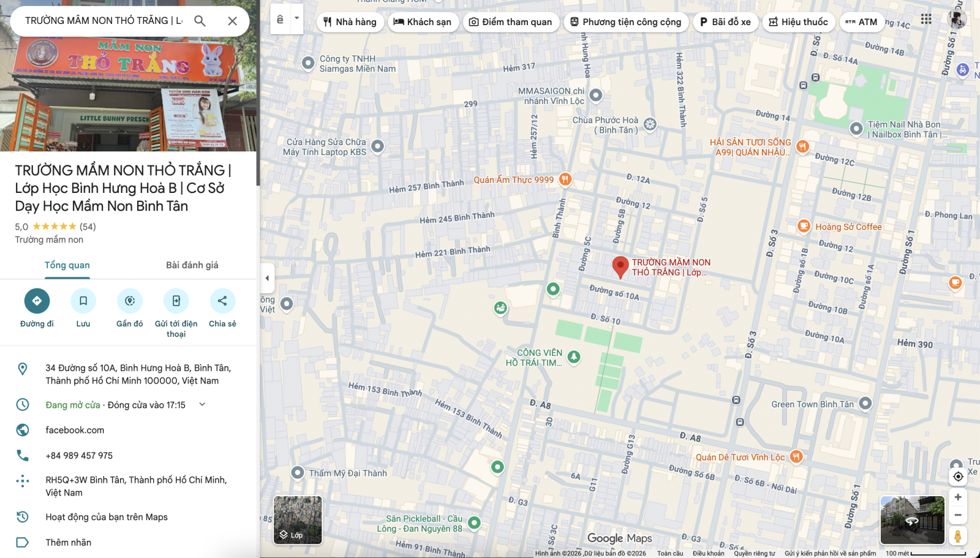Zoom out with the minus button
The width and height of the screenshot is (980, 558).
(958, 515)
